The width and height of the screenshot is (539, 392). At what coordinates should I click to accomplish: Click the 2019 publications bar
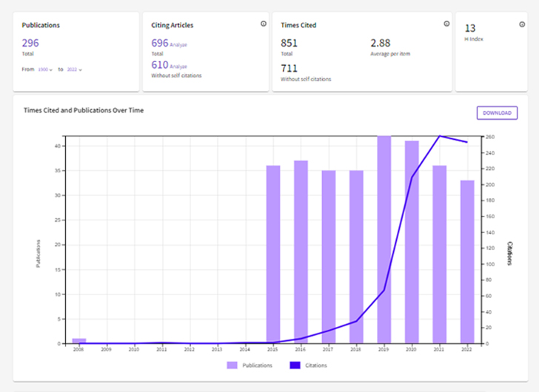coord(384,240)
